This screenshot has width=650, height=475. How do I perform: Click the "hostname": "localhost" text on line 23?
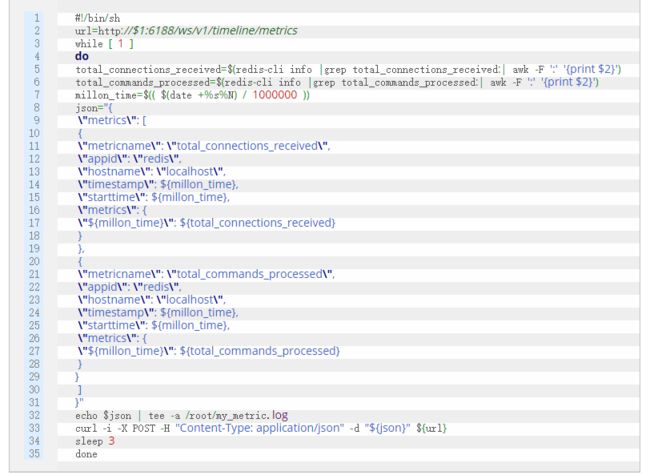[151, 300]
